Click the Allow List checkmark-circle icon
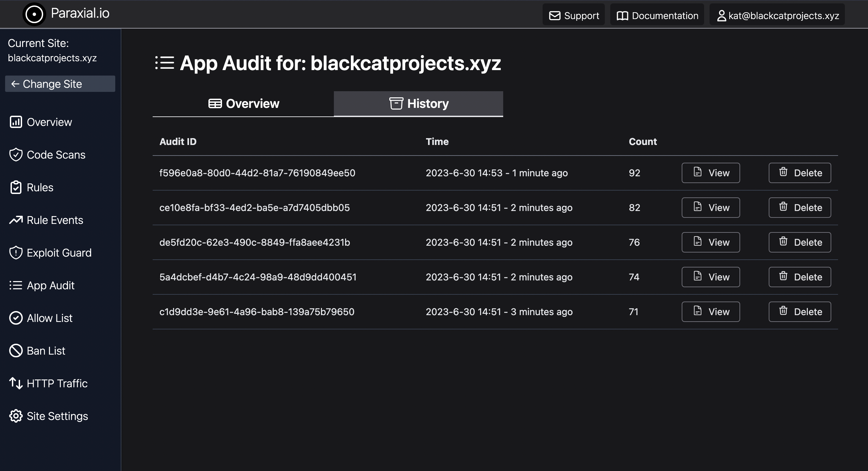The image size is (868, 471). click(16, 318)
